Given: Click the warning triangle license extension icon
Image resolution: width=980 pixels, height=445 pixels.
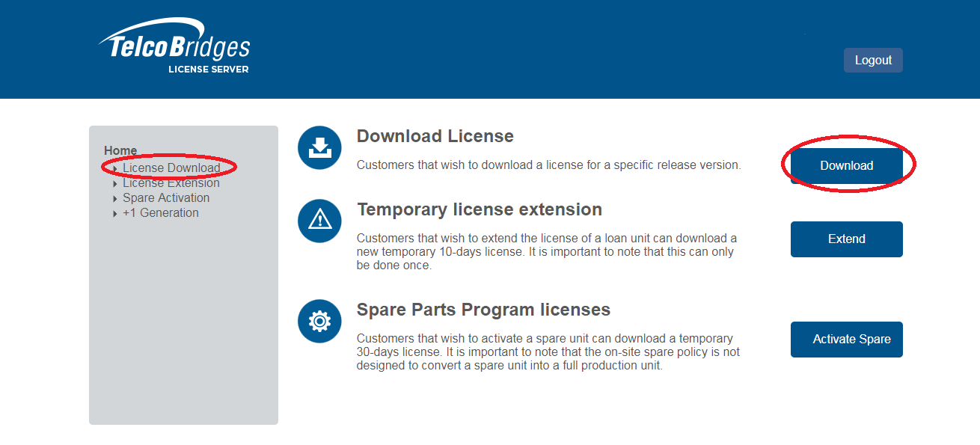Looking at the screenshot, I should pos(319,221).
